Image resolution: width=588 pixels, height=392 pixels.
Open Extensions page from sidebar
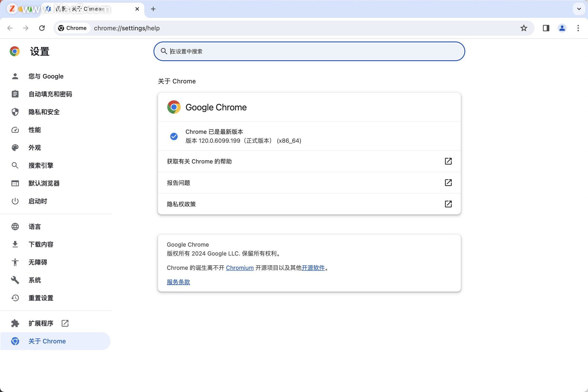tap(41, 323)
